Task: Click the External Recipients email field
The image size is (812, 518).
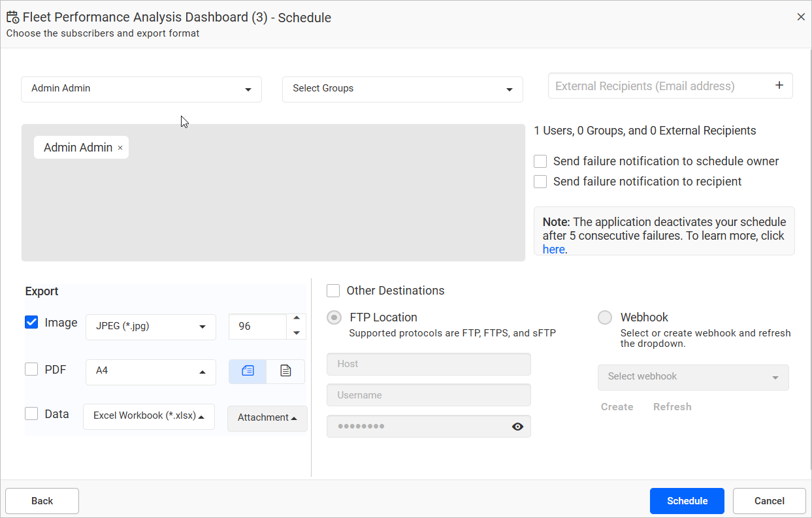Action: (x=657, y=86)
